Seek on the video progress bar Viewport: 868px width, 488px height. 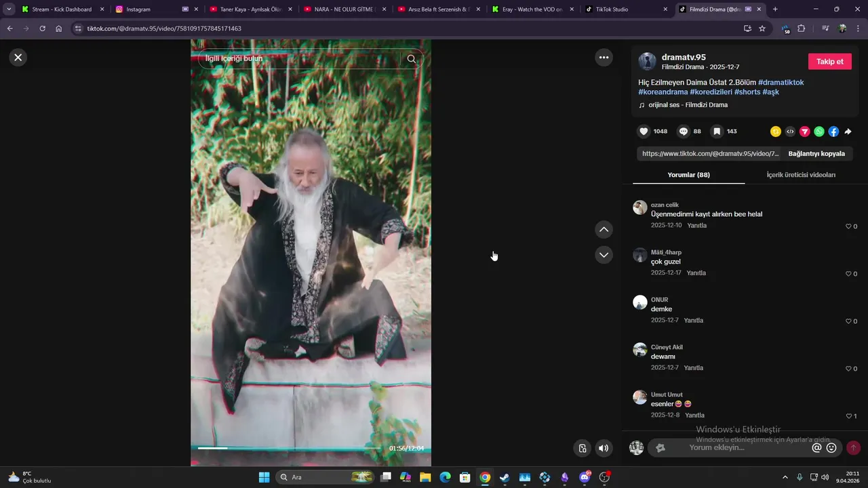290,449
